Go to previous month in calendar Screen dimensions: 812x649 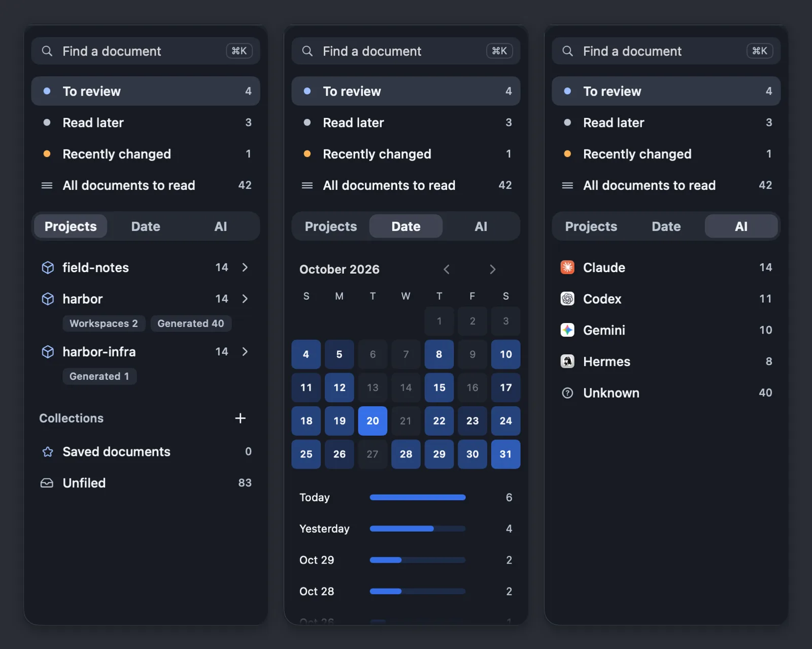(x=447, y=269)
